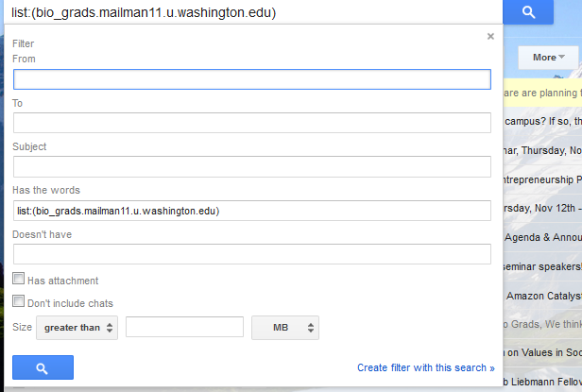Open the Amazon Catalyst email
Viewport: 582px width, 392px height.
click(542, 296)
